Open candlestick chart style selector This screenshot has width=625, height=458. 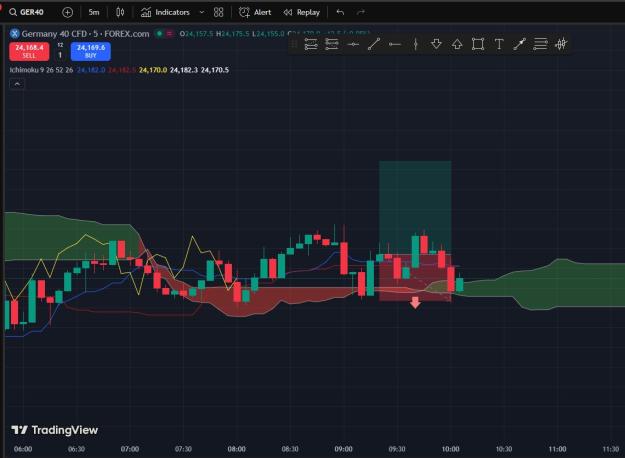[120, 12]
